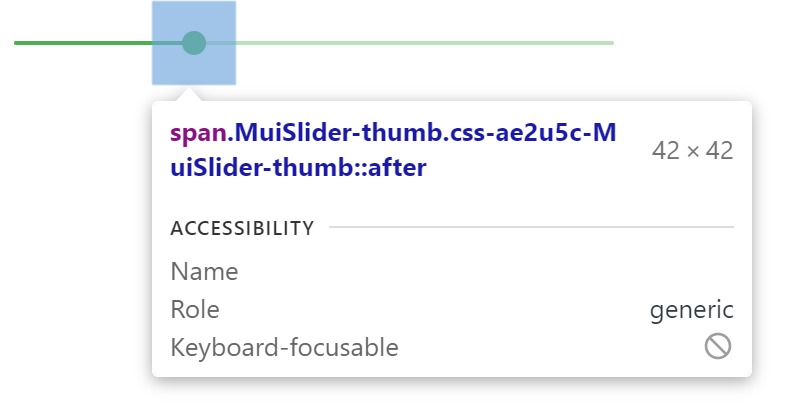The width and height of the screenshot is (812, 414).
Task: Click the divider line beside ACCESSIBILITY
Action: click(530, 228)
